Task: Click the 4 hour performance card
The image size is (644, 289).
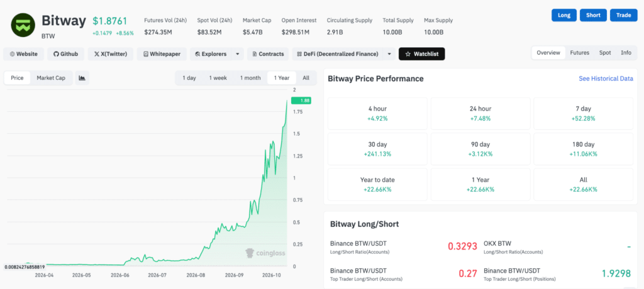Action: (x=377, y=113)
